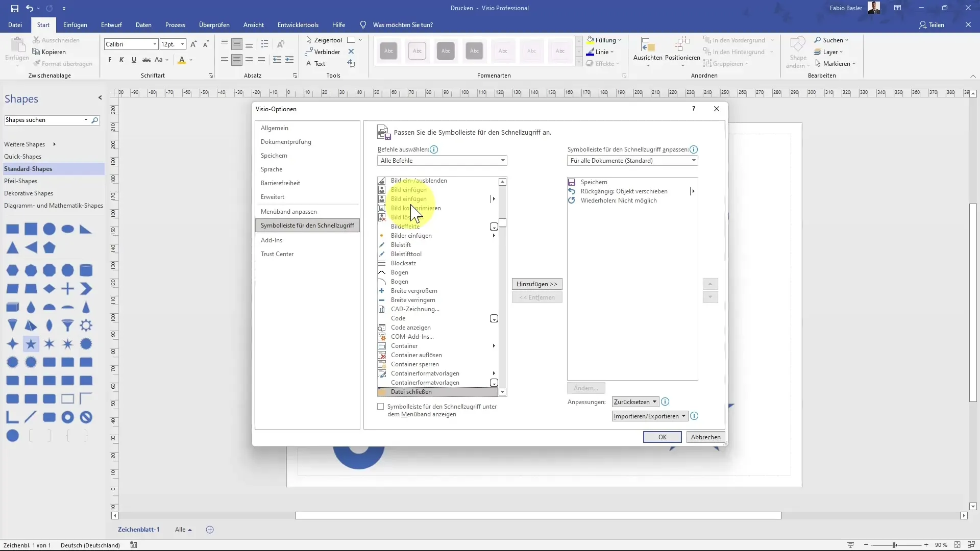Select Menüband anpassen in options list
The height and width of the screenshot is (551, 980).
click(289, 212)
